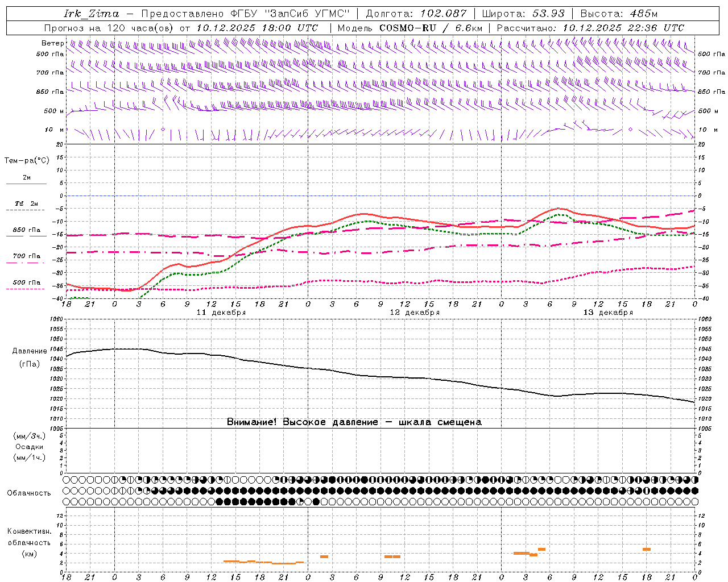This screenshot has width=728, height=582.
Task: Click the Ветер label
Action: (52, 43)
